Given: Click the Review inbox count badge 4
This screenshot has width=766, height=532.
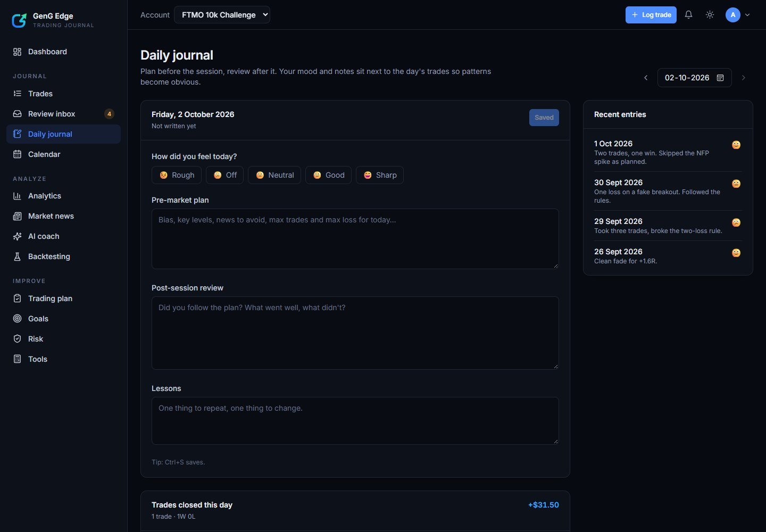Looking at the screenshot, I should (109, 114).
